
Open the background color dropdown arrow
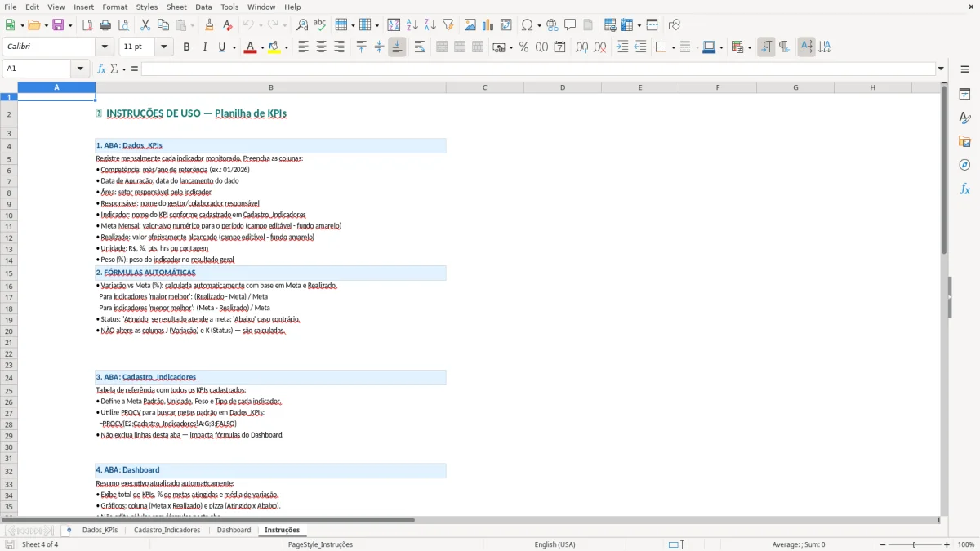click(286, 47)
